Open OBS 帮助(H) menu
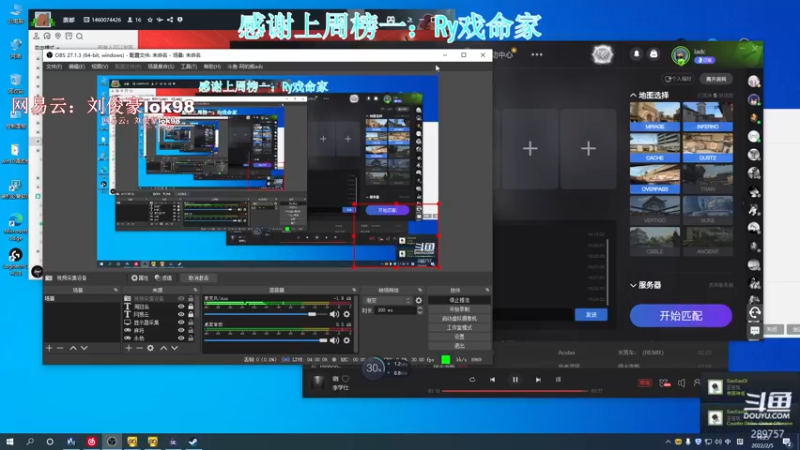The height and width of the screenshot is (450, 800). (x=212, y=67)
